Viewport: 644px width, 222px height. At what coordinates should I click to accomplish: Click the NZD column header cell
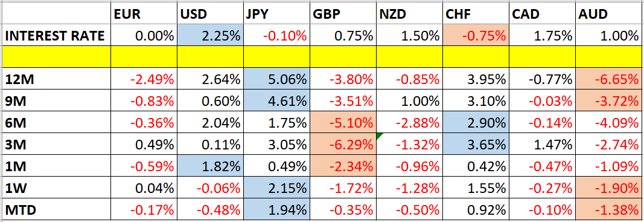tap(409, 15)
